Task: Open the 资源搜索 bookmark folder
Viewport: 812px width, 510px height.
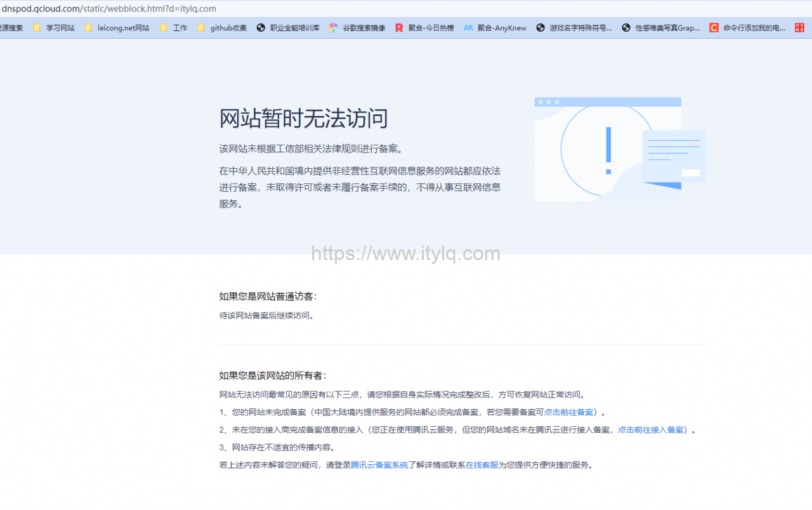Action: tap(11, 27)
